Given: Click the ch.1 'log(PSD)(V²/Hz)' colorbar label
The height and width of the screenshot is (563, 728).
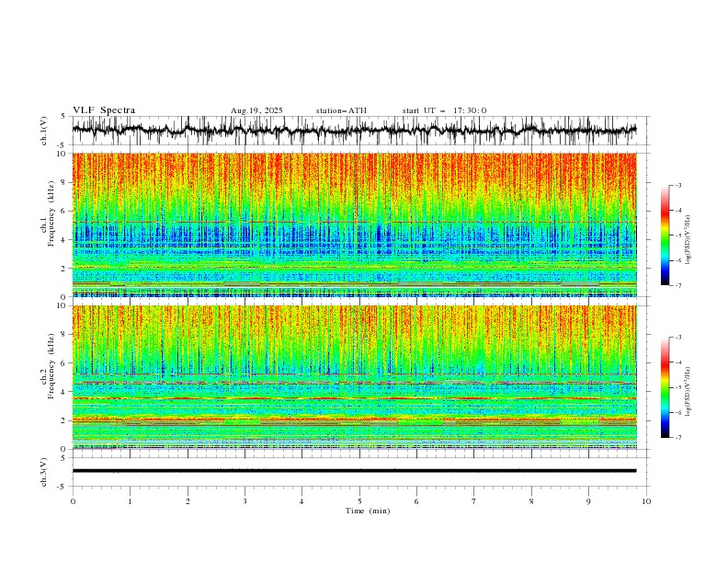Looking at the screenshot, I should pos(688,240).
